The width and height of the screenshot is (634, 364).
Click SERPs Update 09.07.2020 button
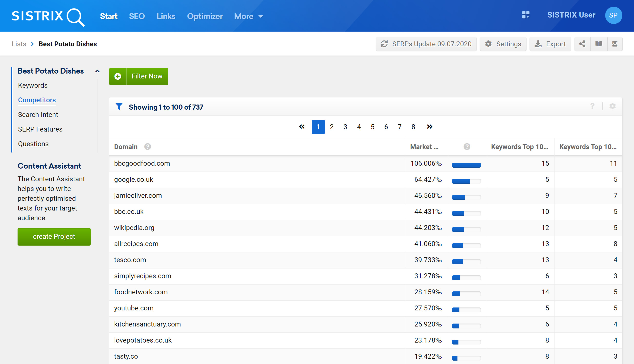click(426, 44)
